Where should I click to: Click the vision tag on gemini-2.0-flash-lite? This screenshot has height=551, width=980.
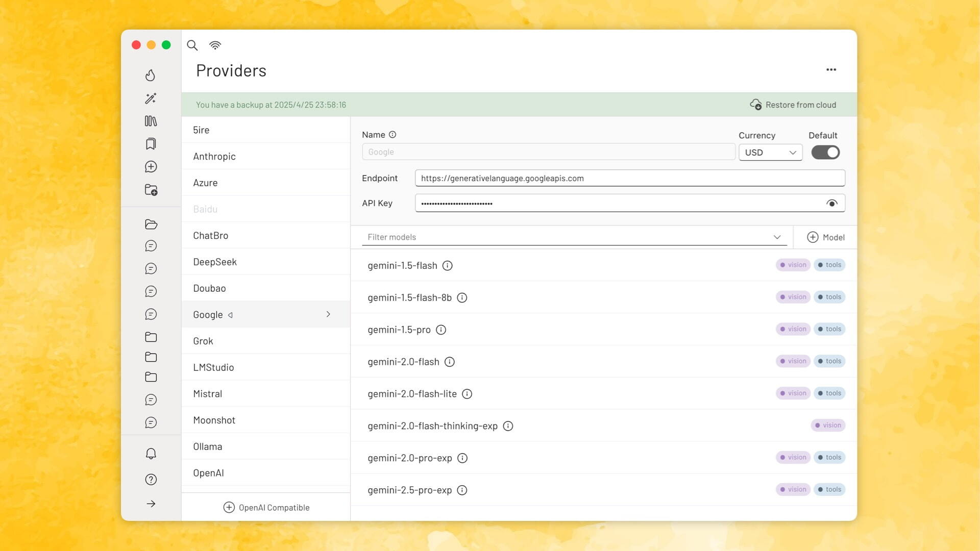pyautogui.click(x=793, y=393)
